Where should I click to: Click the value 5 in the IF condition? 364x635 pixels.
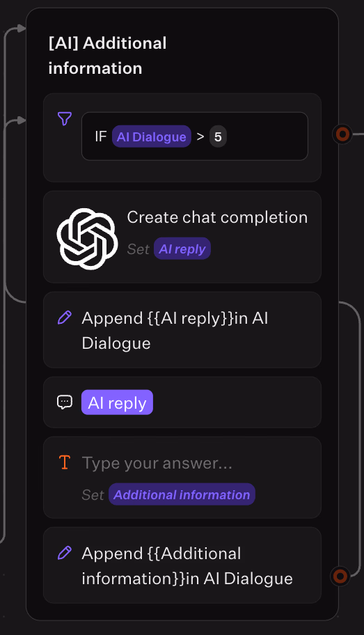(218, 136)
